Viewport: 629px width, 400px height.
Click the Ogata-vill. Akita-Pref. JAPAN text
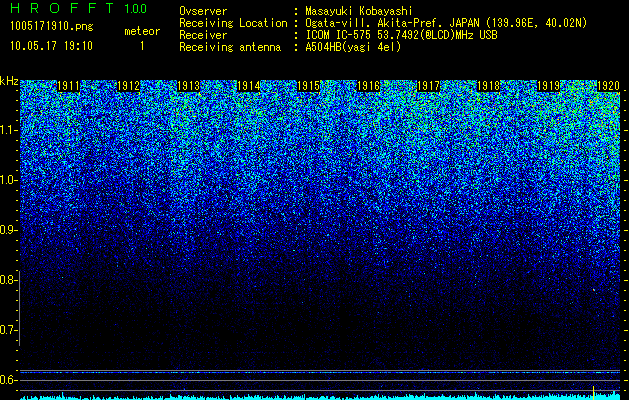coord(446,24)
